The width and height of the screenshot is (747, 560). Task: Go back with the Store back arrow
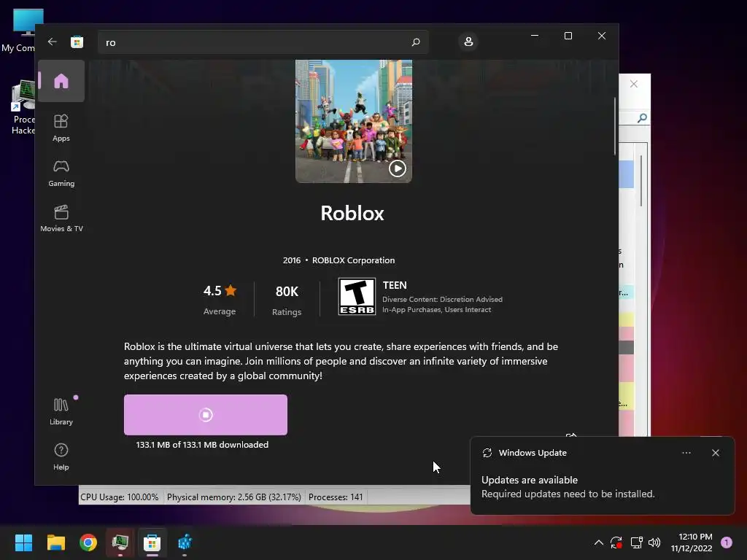coord(53,42)
